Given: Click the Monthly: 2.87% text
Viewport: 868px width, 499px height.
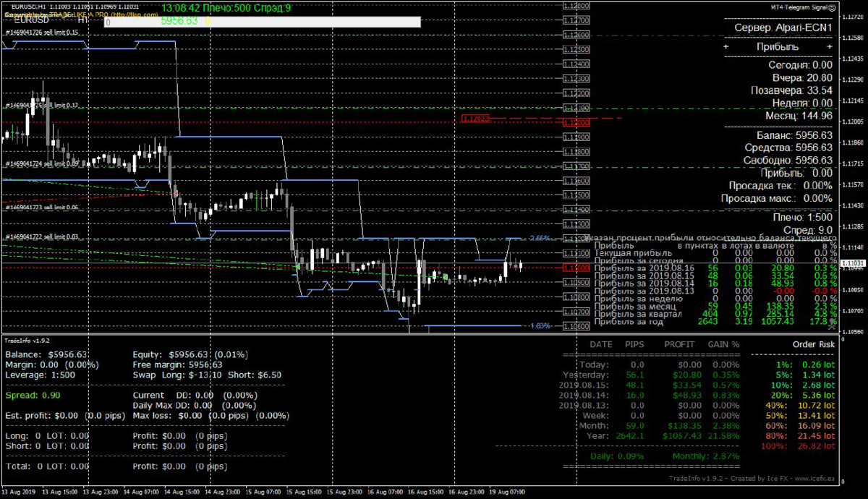Looking at the screenshot, I should [x=705, y=456].
